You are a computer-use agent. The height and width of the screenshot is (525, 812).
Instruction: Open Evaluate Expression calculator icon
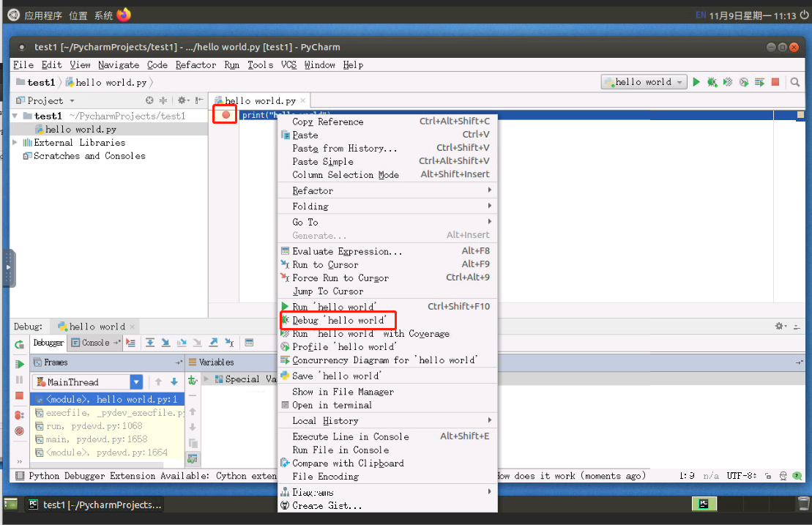tap(249, 343)
